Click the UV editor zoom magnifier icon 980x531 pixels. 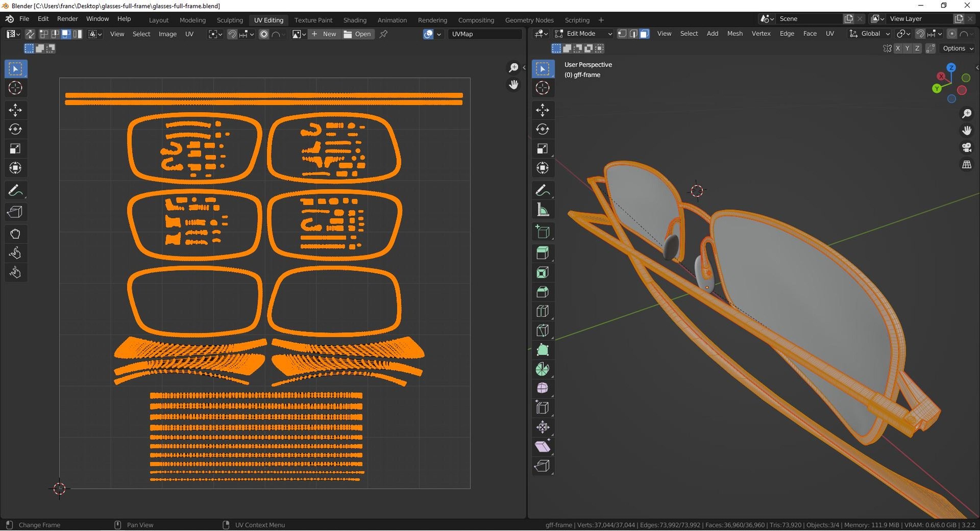(x=513, y=67)
